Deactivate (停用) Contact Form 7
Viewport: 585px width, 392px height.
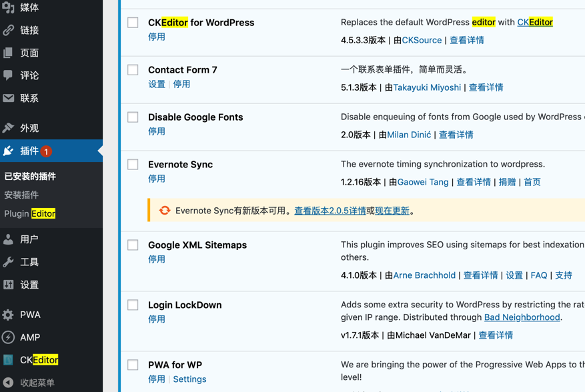(x=181, y=84)
